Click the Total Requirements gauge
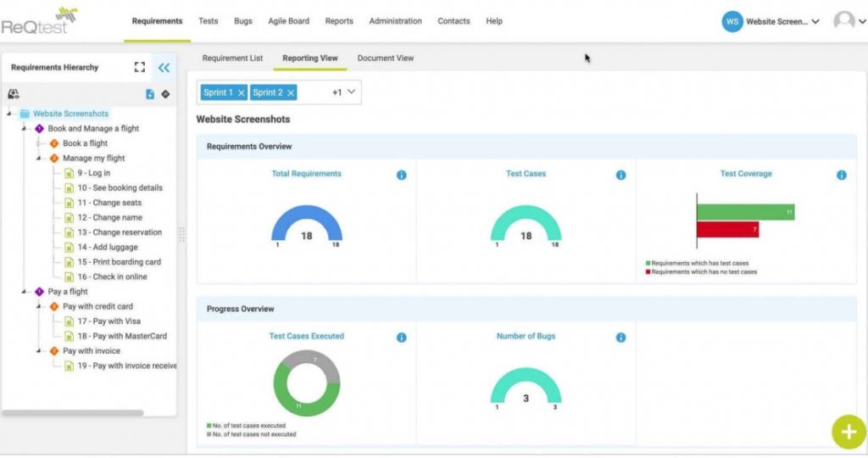 (x=307, y=224)
